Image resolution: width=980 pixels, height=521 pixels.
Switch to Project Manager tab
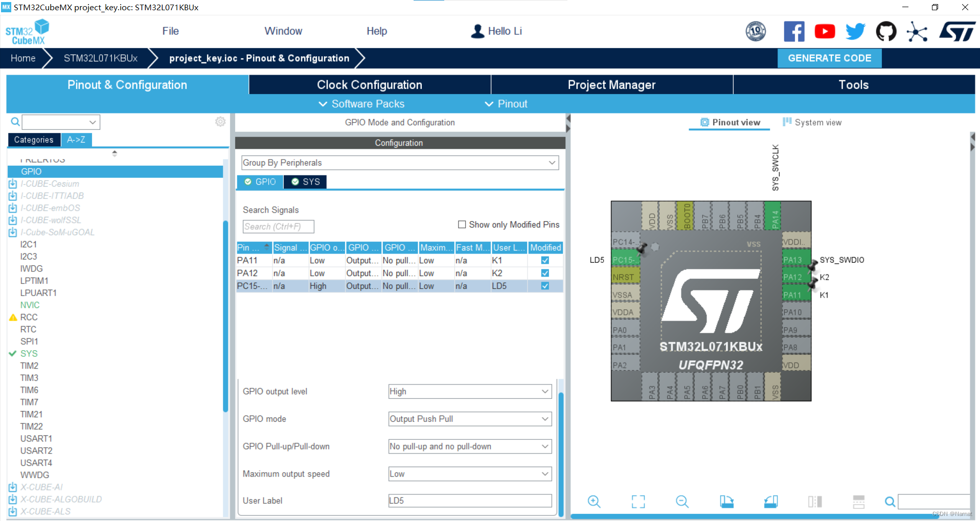pos(612,85)
